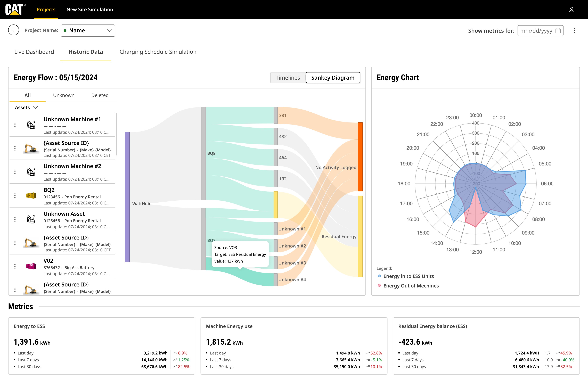Viewport: 588px width, 380px height.
Task: Open page options kebab menu
Action: point(574,31)
